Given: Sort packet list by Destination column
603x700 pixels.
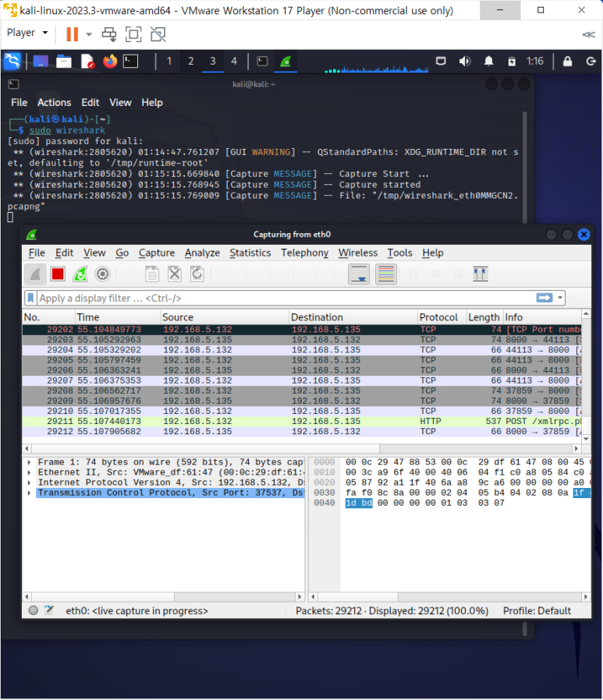Looking at the screenshot, I should point(353,317).
